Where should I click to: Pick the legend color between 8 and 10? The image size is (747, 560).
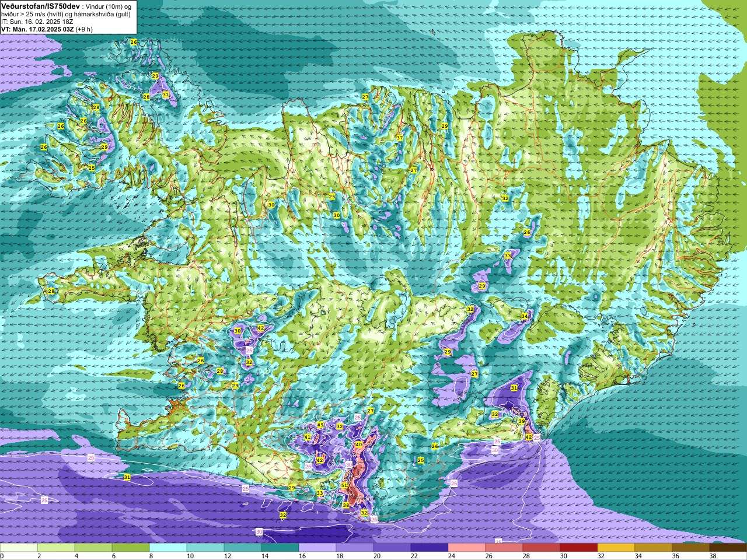[168, 548]
